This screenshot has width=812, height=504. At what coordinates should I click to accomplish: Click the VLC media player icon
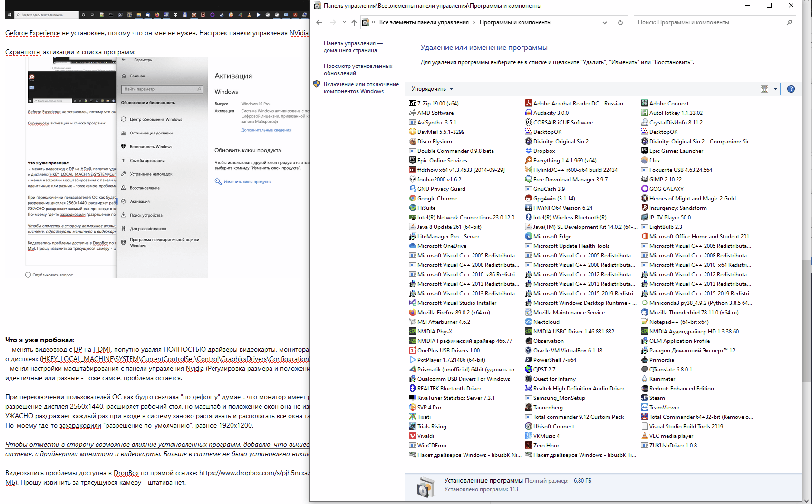(x=645, y=436)
